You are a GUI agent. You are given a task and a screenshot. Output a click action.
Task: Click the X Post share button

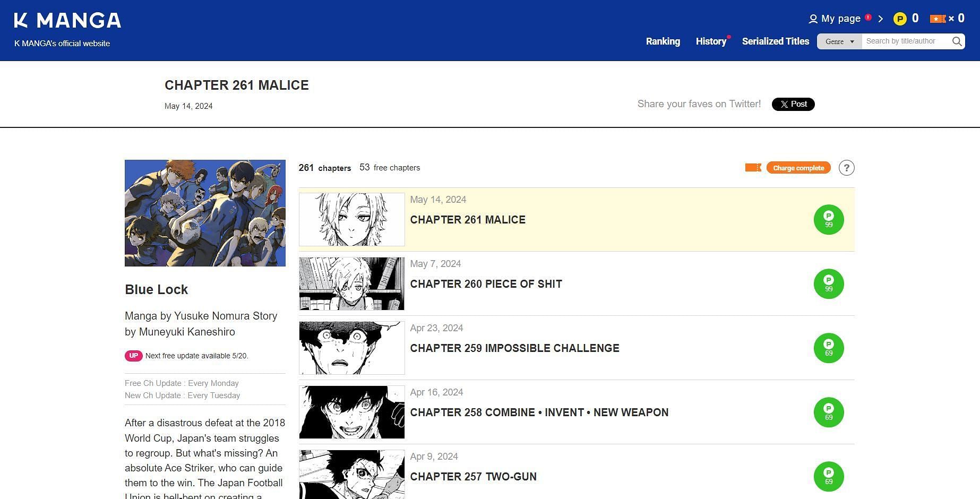(793, 104)
